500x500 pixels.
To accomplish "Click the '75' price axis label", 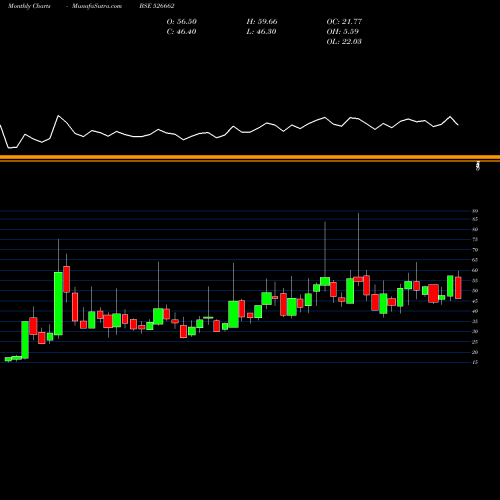I will tap(475, 239).
